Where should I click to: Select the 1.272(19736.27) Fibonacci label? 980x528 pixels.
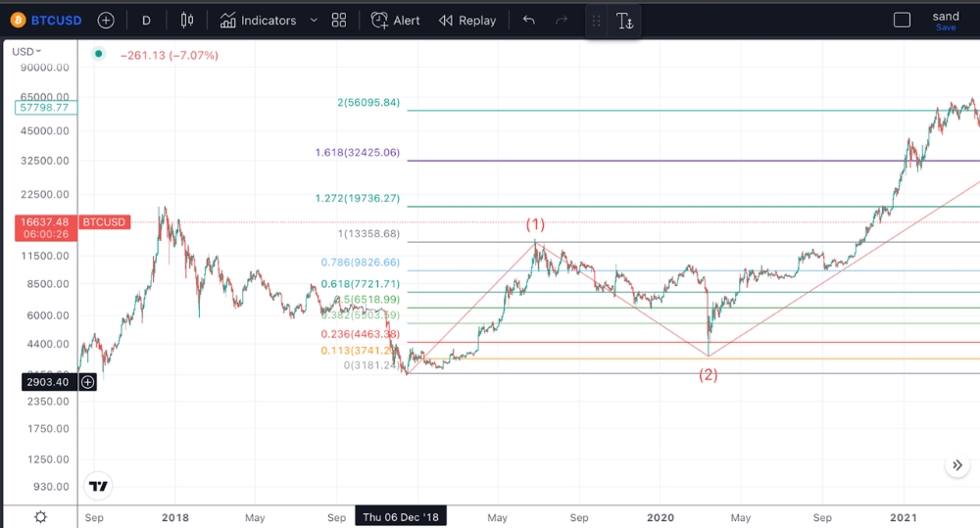tap(357, 198)
